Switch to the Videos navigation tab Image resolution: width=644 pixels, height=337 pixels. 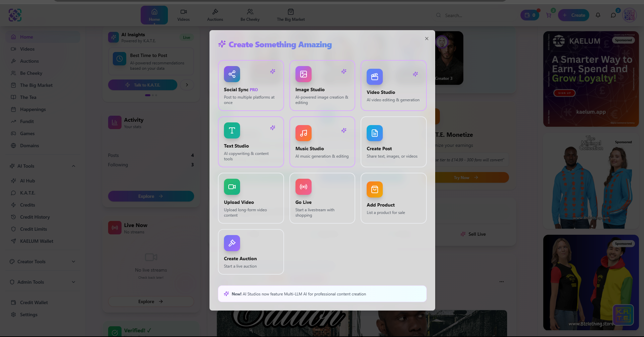coord(183,15)
